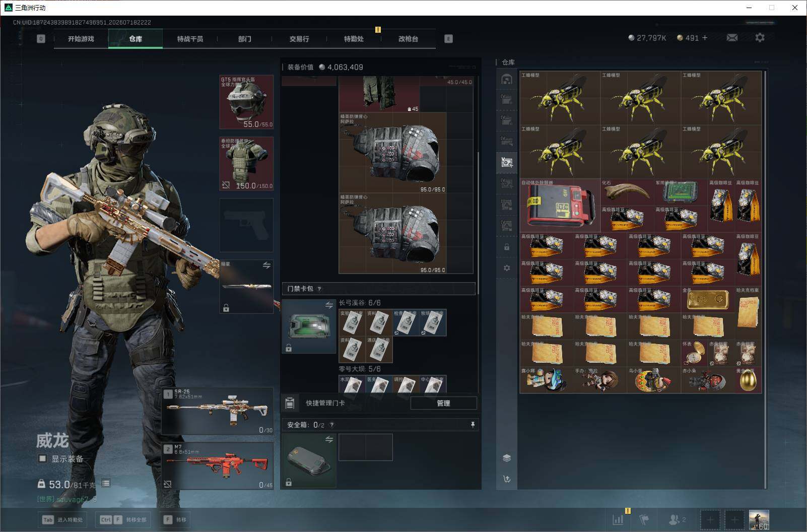The width and height of the screenshot is (807, 532).
Task: Select the golden egg item in warehouse
Action: pos(748,380)
